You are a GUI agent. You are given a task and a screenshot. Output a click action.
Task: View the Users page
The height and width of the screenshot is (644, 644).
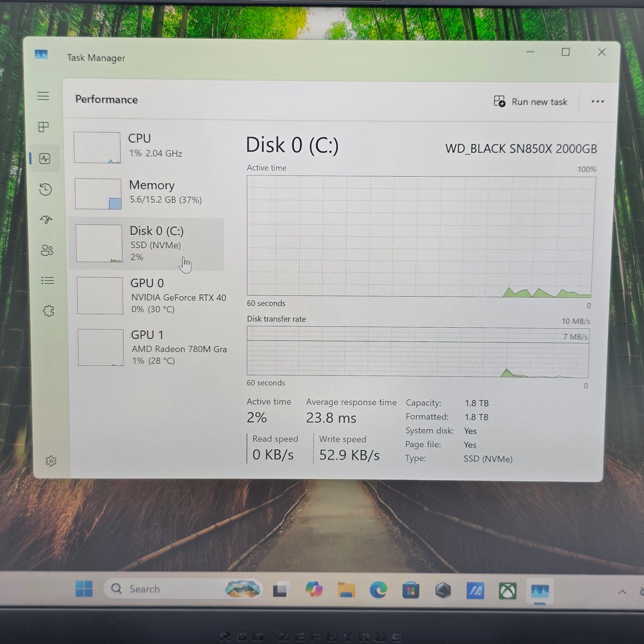point(47,250)
